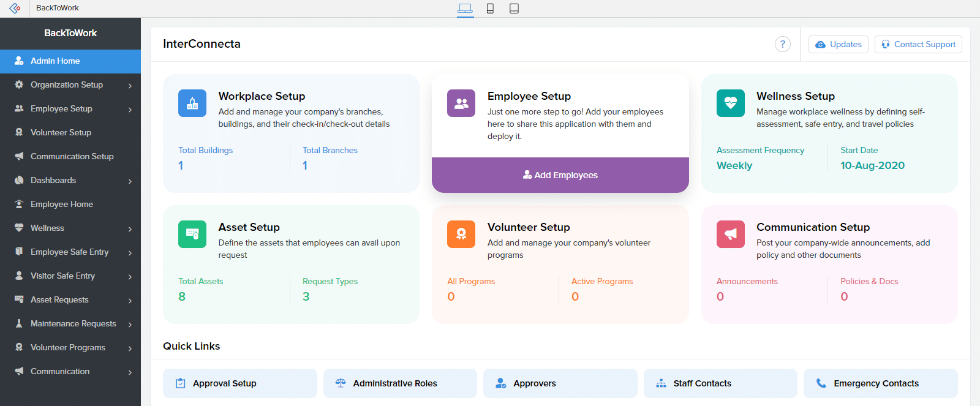Click the desktop preview icon
980x406 pixels.
(466, 9)
